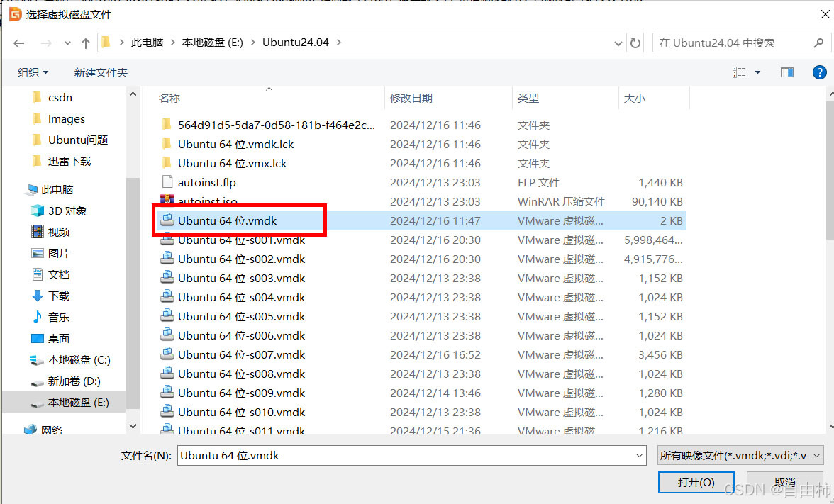Change the view layout icon

pos(739,72)
